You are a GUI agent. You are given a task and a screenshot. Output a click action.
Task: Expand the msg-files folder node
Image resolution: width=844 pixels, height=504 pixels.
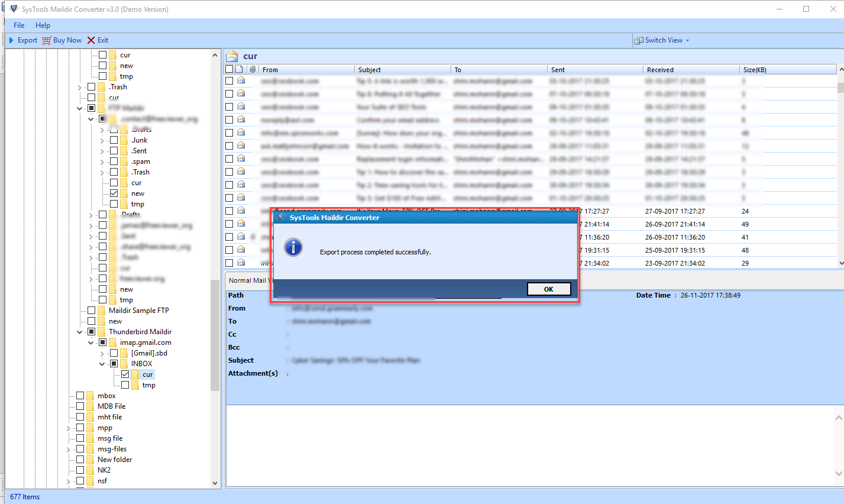pos(69,450)
